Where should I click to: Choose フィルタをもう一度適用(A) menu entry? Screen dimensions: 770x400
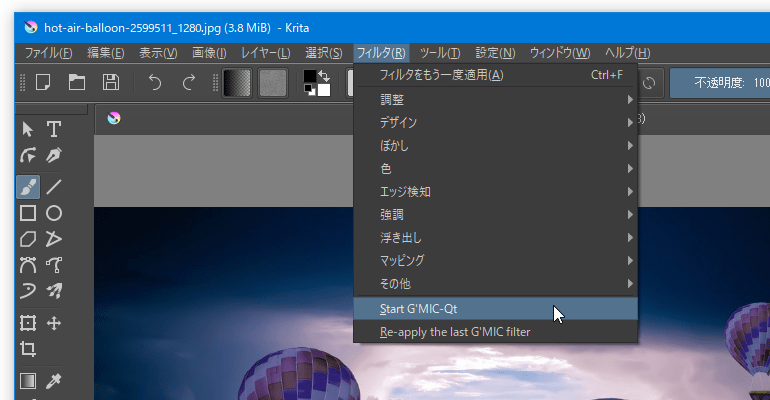point(495,75)
